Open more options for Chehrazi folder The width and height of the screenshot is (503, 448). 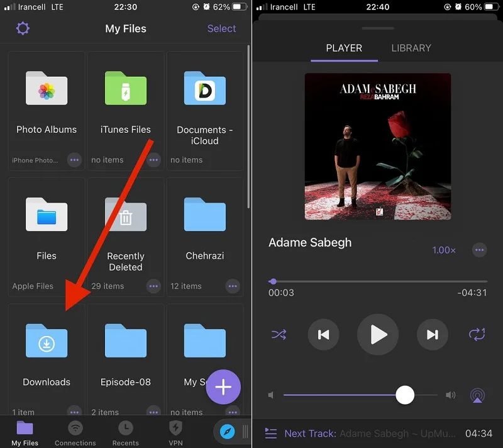coord(233,286)
